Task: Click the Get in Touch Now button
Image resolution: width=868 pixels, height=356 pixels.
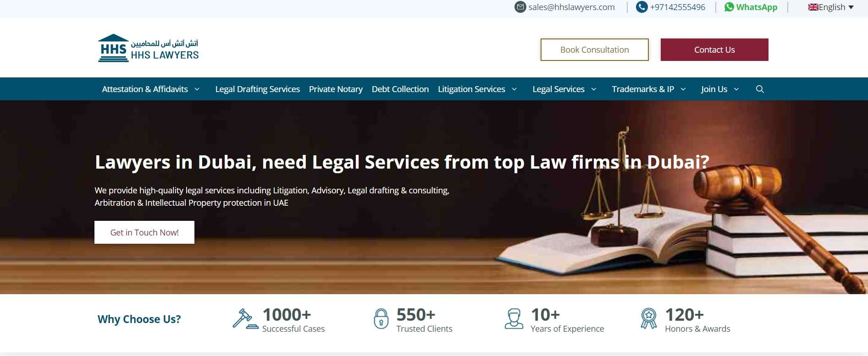Action: point(144,232)
